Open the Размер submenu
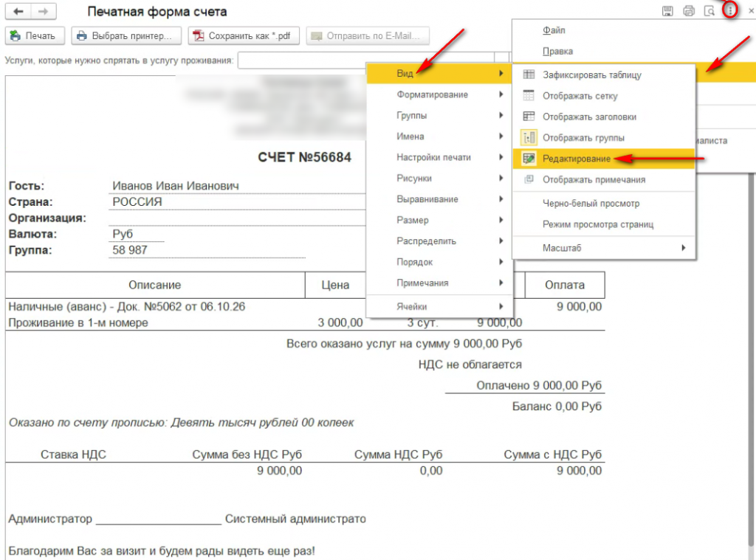Image resolution: width=756 pixels, height=560 pixels. (439, 221)
